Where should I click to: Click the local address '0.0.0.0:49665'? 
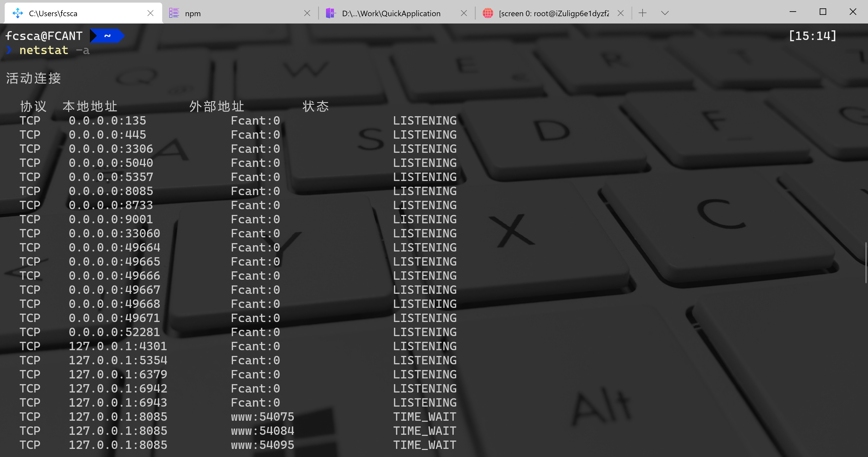[115, 262]
